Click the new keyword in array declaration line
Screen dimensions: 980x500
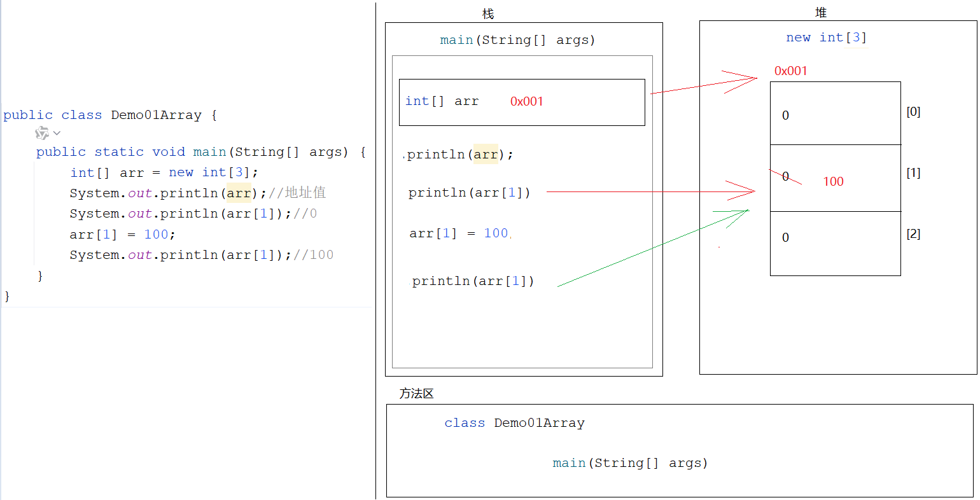coord(181,172)
